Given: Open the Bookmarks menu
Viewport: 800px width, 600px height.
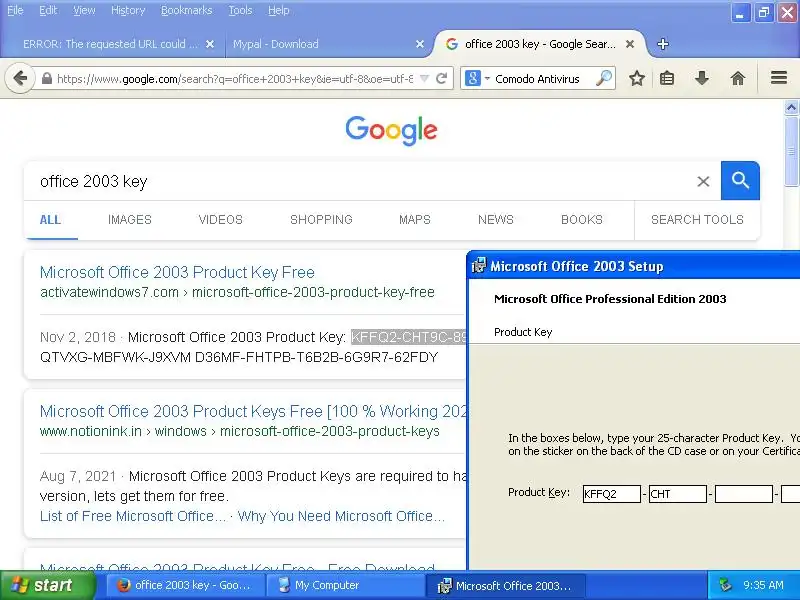Looking at the screenshot, I should (186, 10).
